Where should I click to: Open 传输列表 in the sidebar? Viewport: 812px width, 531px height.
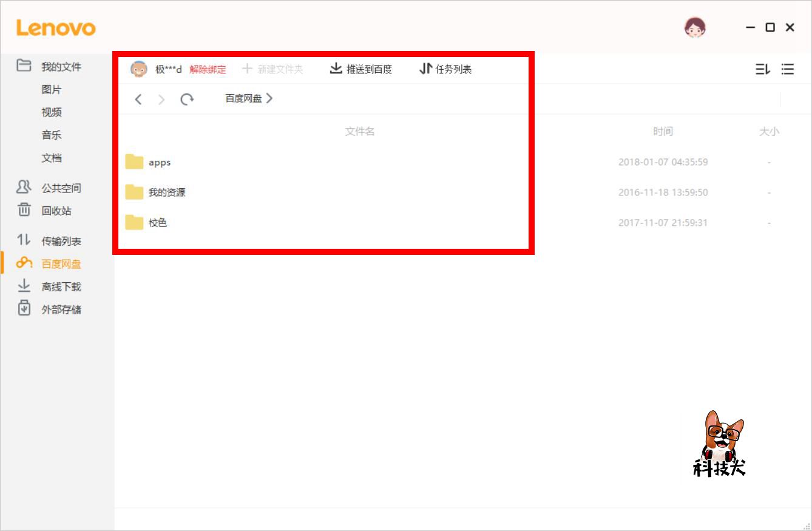coord(61,242)
